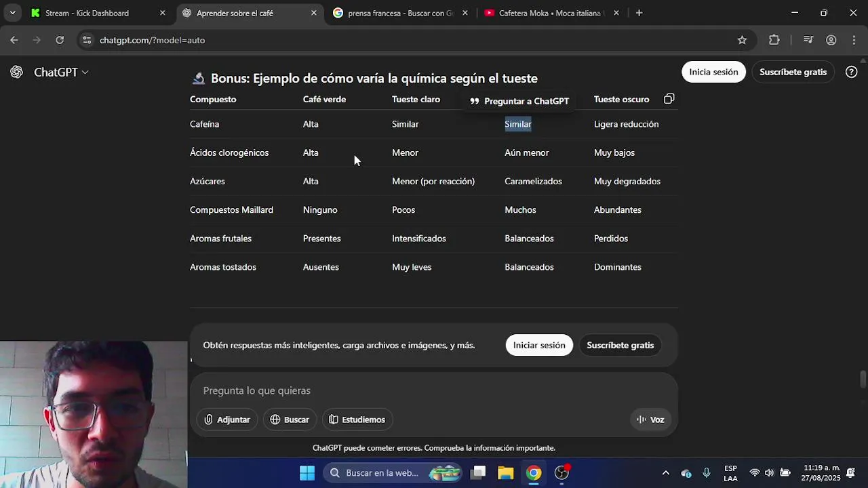Reload the current page
868x488 pixels.
point(60,40)
